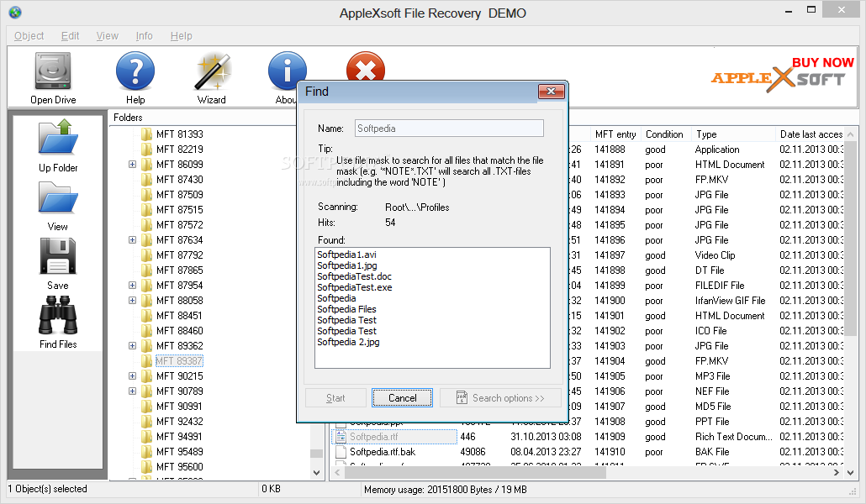The width and height of the screenshot is (866, 504).
Task: Select Softpedia1.avi in Found list
Action: tap(347, 255)
